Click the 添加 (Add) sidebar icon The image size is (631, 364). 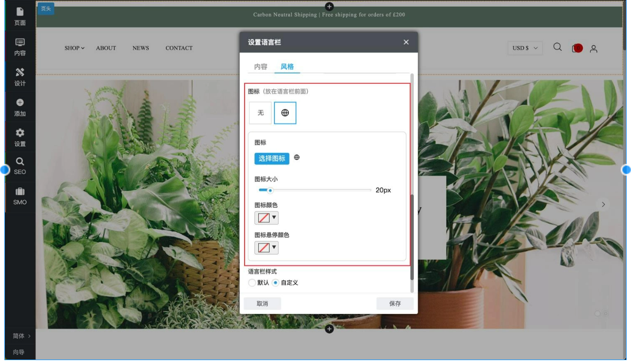coord(20,107)
